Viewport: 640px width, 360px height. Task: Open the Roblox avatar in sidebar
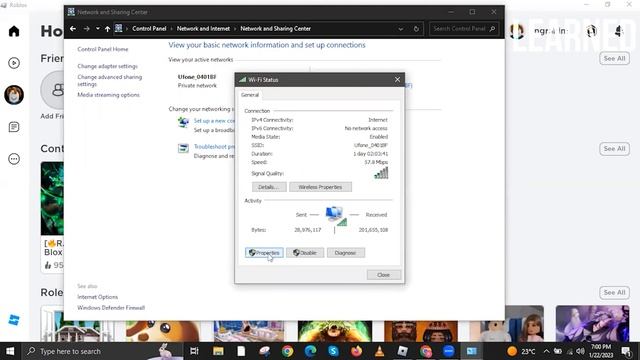tap(14, 95)
